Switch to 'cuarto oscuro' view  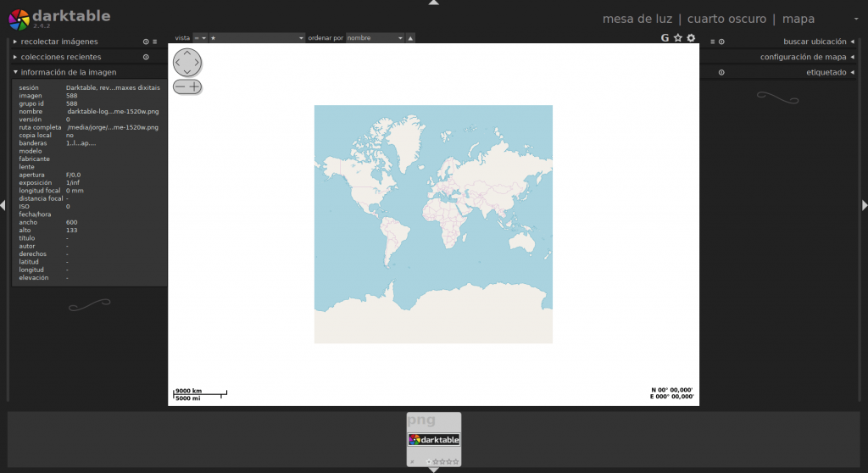click(x=726, y=19)
